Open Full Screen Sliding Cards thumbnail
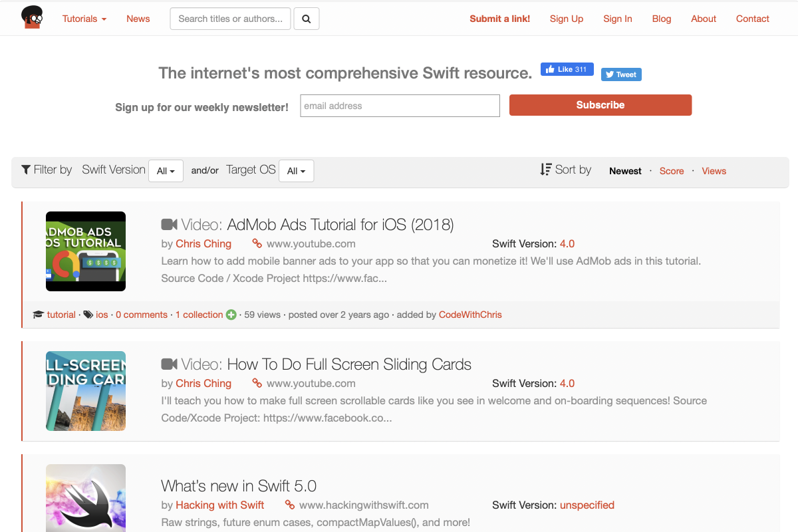 coord(86,391)
